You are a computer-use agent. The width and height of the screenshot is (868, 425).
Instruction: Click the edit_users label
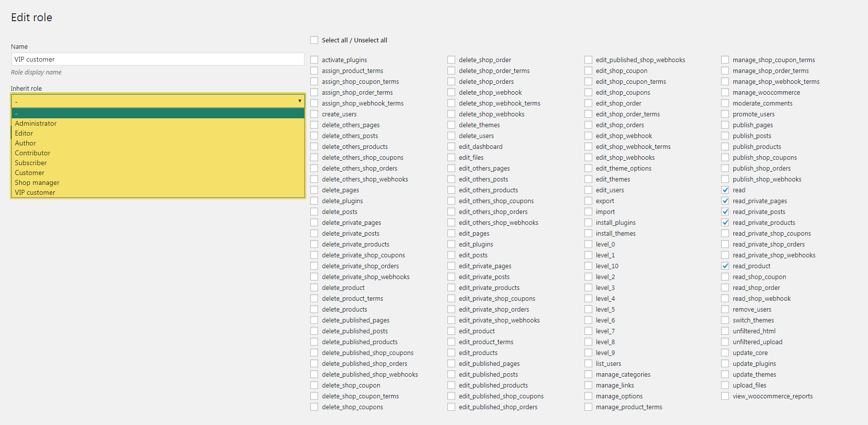[x=610, y=190]
